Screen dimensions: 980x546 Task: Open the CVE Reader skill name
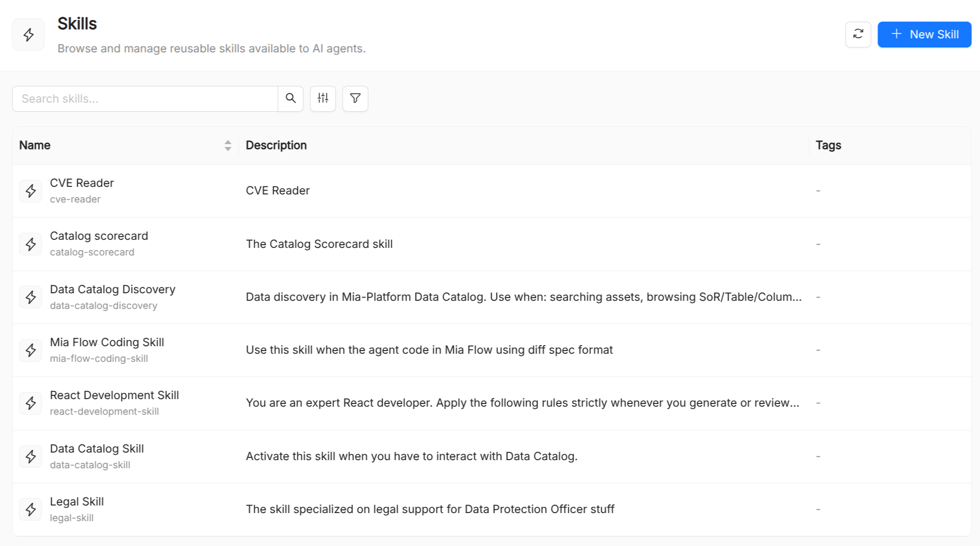click(x=82, y=183)
